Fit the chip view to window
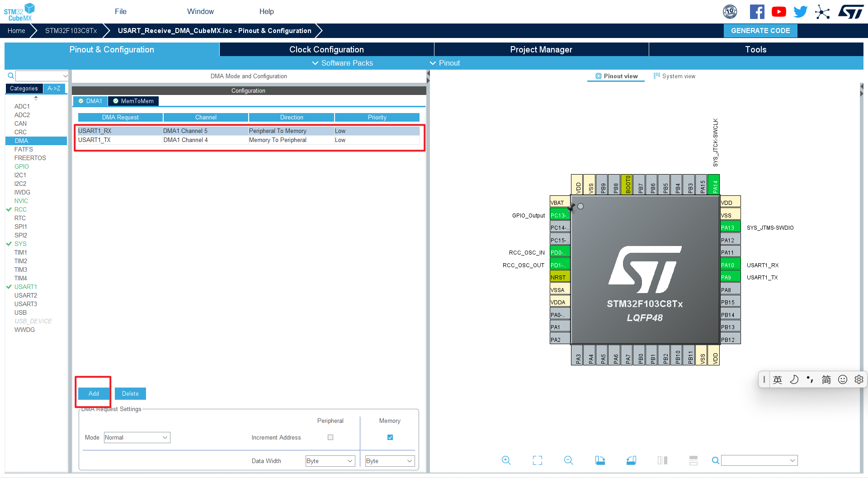 (538, 460)
